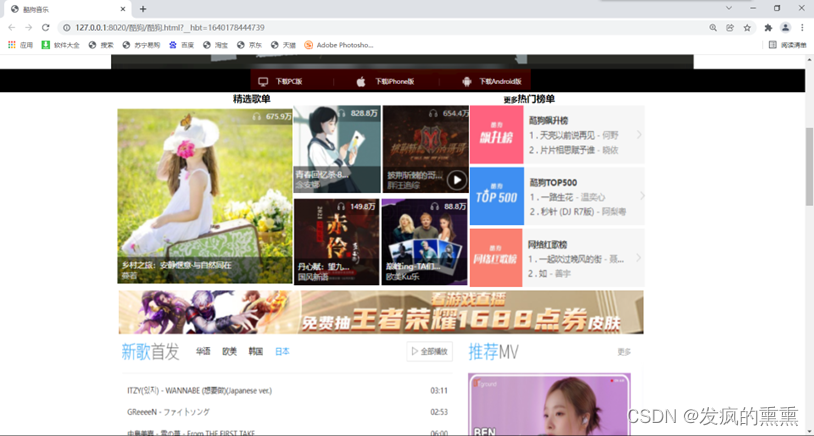Click the address bar URL field
The image size is (814, 436).
tap(384, 28)
